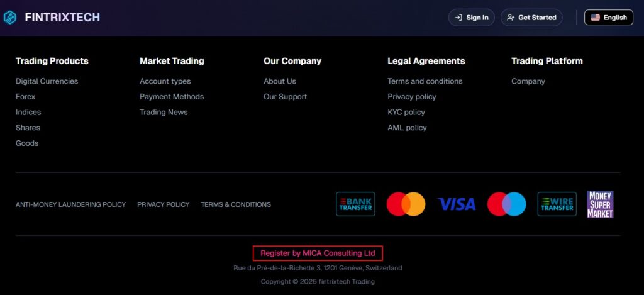Click the Visa logo
This screenshot has width=644, height=295.
[457, 204]
